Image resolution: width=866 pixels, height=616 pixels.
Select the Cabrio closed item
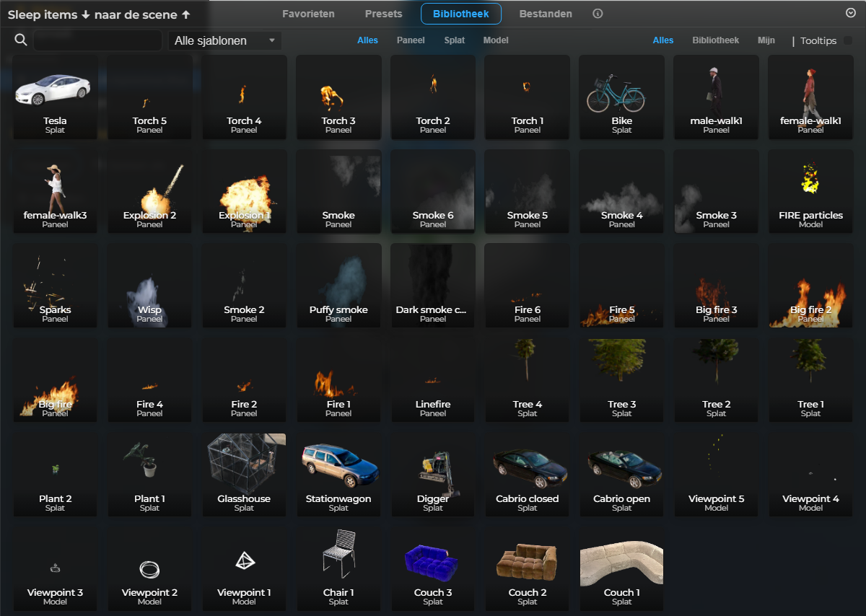[x=528, y=475]
